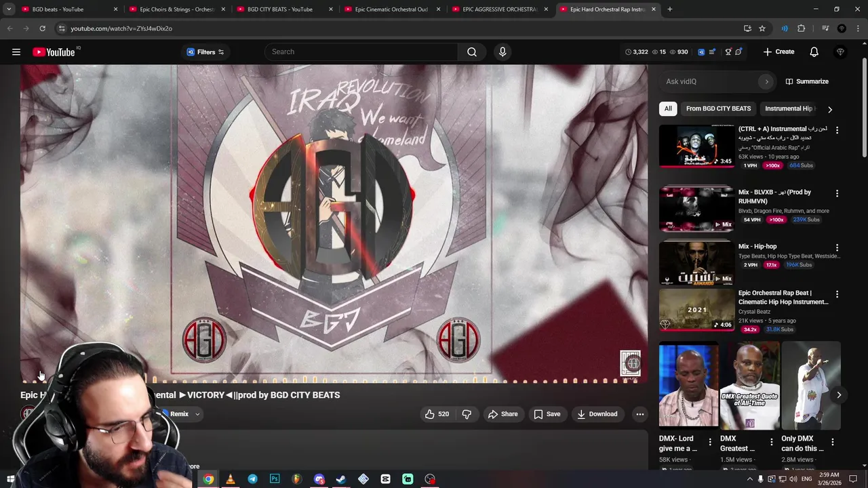Select the From BGD CITY BEATS chip
Screen dimensions: 868x488
pos(718,108)
